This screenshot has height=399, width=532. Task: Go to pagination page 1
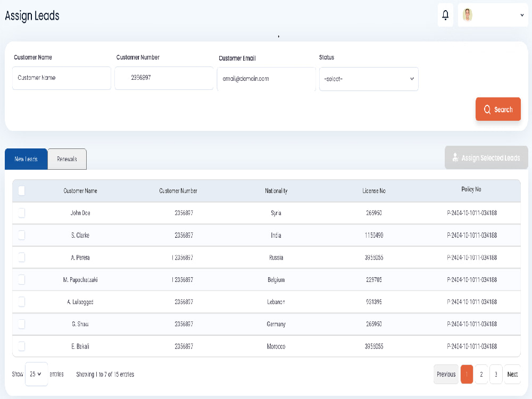[x=467, y=374]
